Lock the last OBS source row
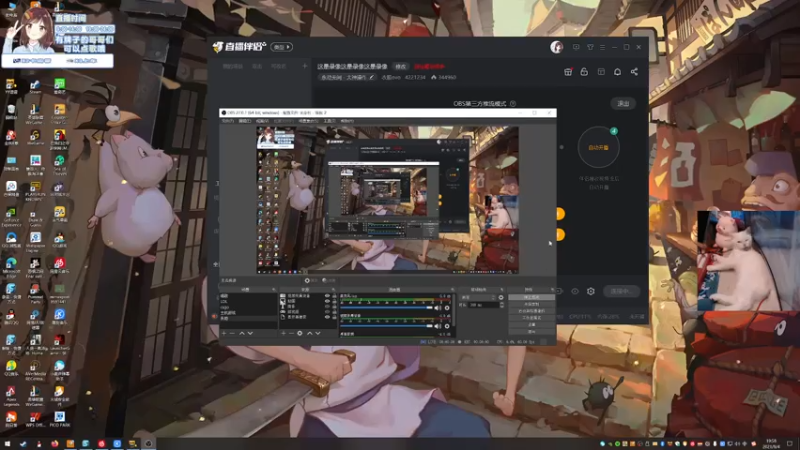The image size is (800, 450). [335, 317]
